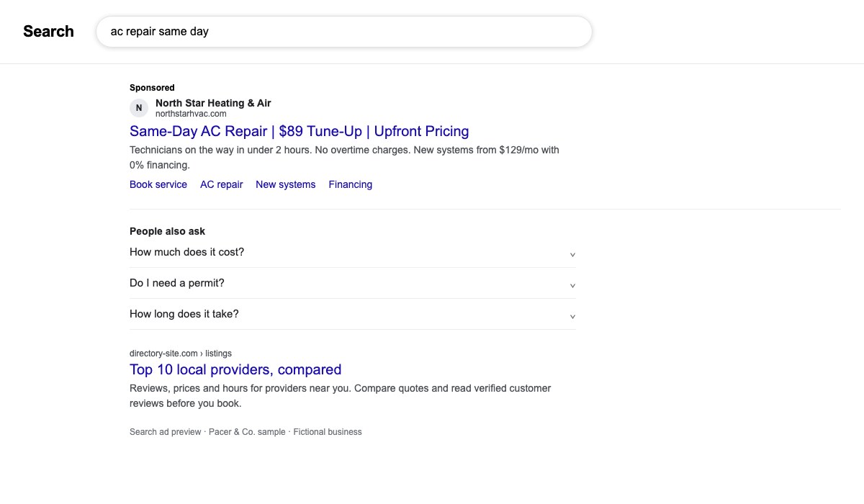The image size is (864, 504).
Task: Click the North Star Heating & Air name
Action: pos(213,103)
